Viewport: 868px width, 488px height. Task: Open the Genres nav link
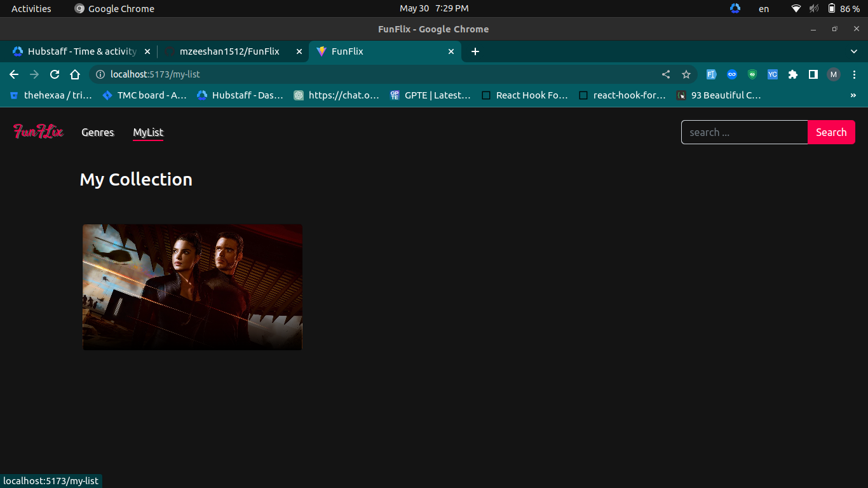pyautogui.click(x=98, y=132)
